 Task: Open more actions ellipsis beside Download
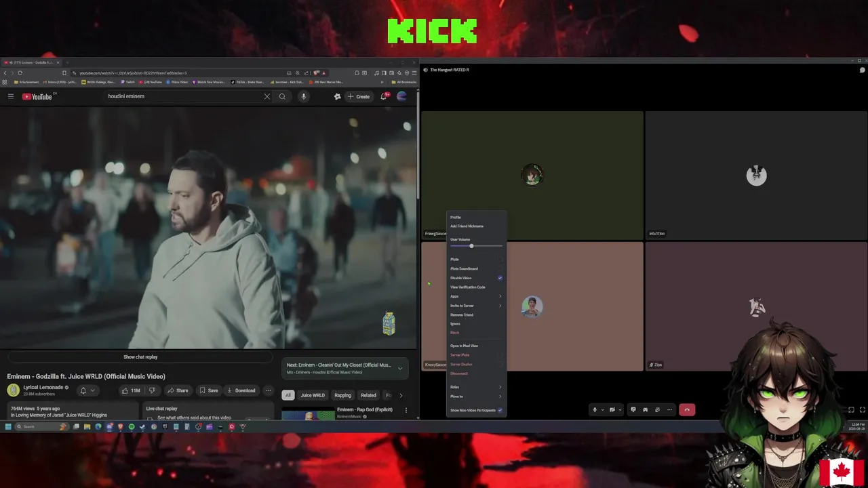[x=268, y=390]
